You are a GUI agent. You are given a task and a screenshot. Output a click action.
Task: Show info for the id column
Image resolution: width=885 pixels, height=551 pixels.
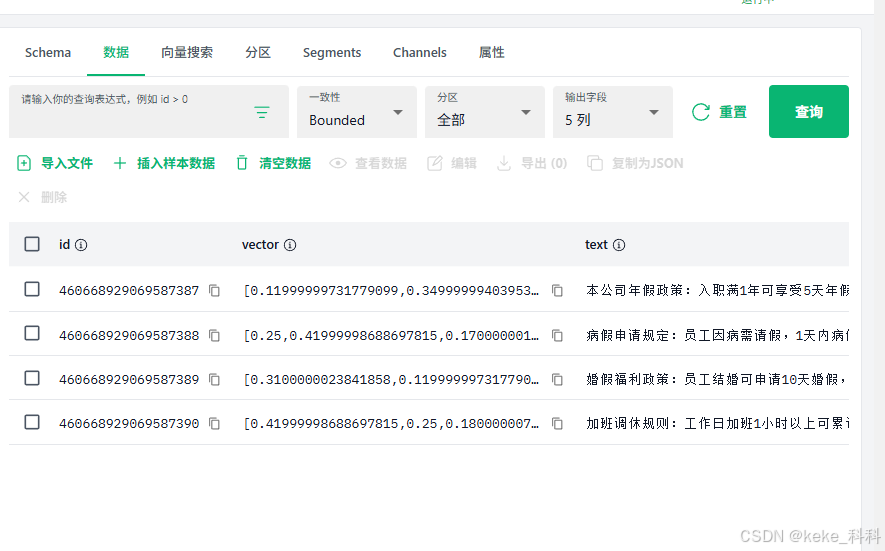click(x=81, y=245)
